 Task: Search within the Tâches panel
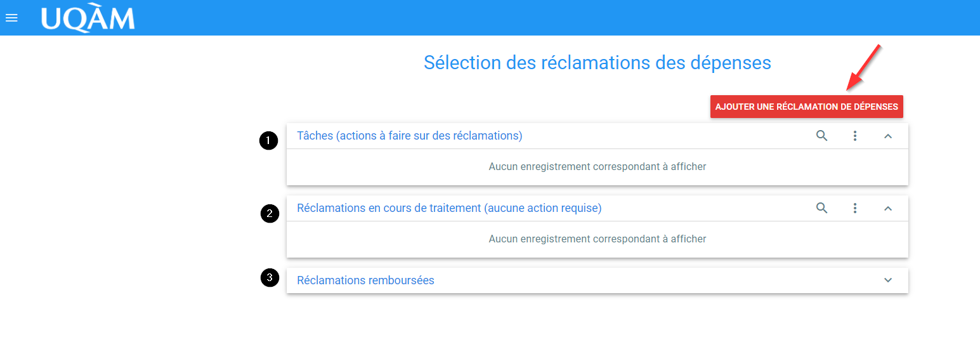coord(821,136)
